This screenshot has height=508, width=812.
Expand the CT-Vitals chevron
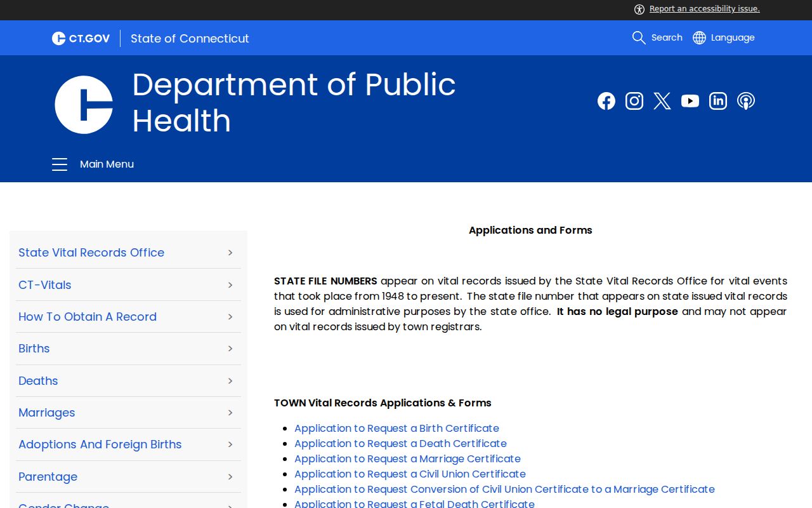click(230, 285)
